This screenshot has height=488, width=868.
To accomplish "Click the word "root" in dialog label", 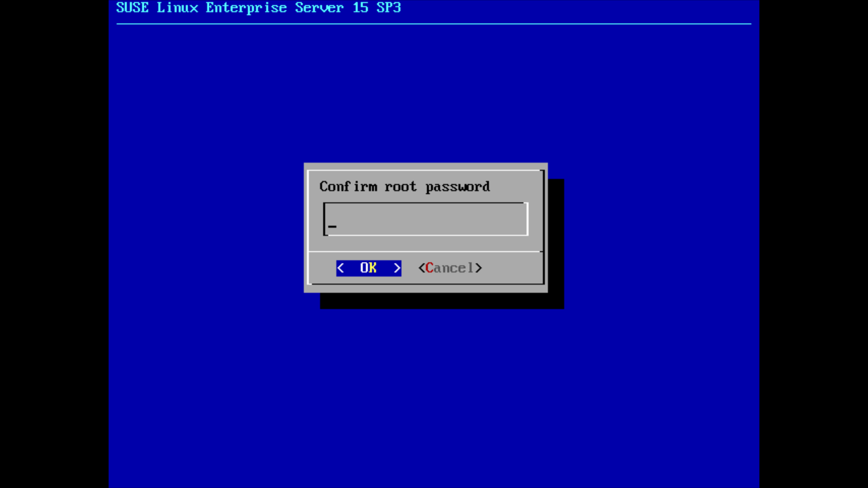I will 401,187.
